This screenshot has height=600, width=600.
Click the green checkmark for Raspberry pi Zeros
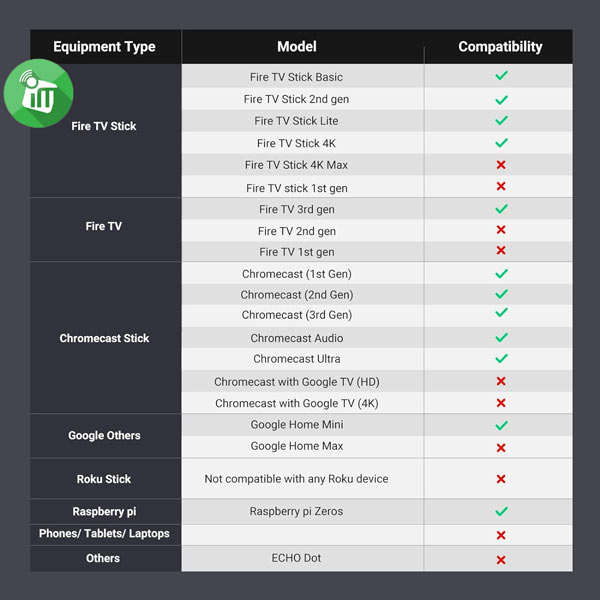point(501,511)
